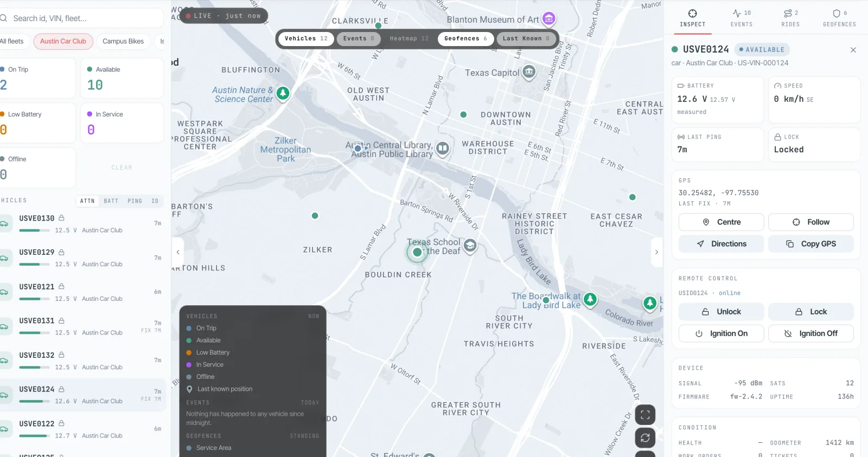
Task: Toggle Geofences 6 map layer
Action: click(465, 38)
